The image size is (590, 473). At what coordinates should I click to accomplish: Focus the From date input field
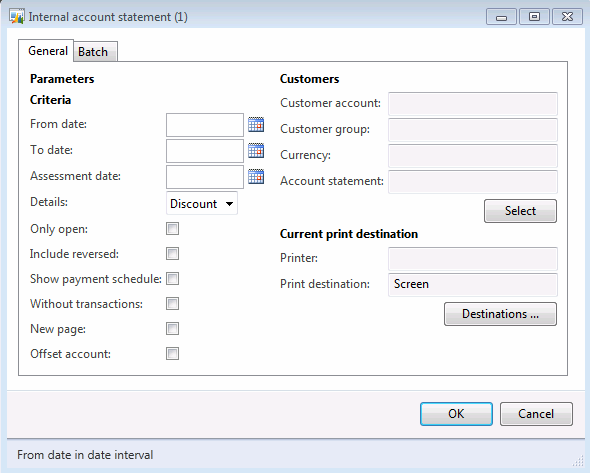(x=205, y=125)
